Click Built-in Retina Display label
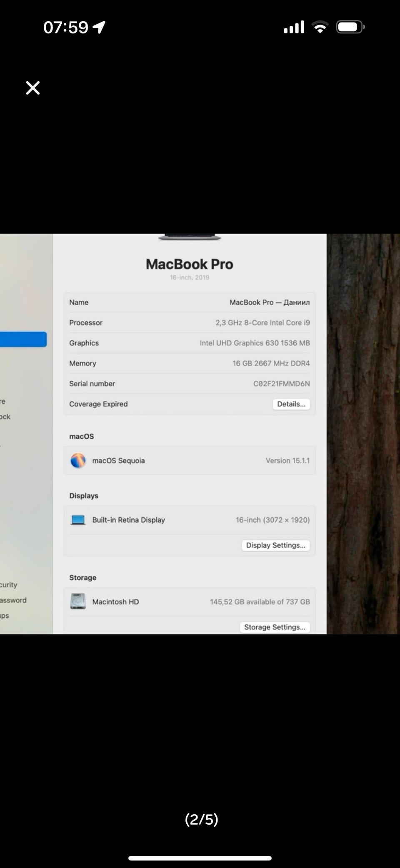 (x=129, y=520)
